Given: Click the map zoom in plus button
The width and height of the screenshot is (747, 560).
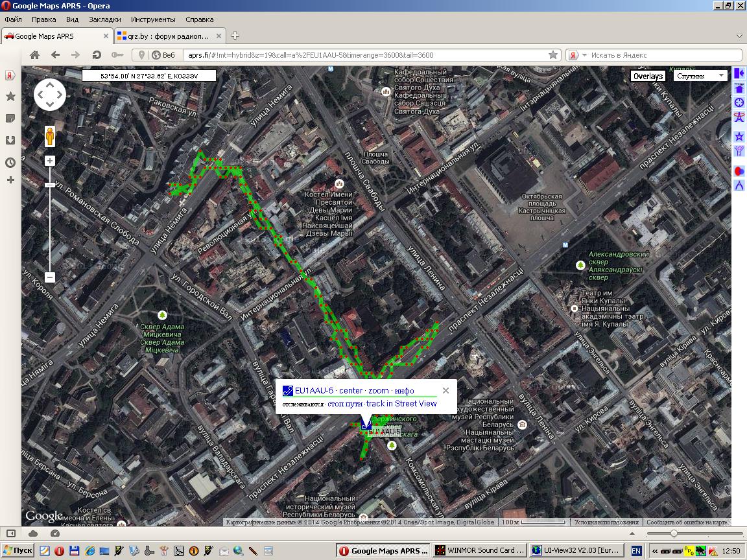Looking at the screenshot, I should (x=50, y=161).
